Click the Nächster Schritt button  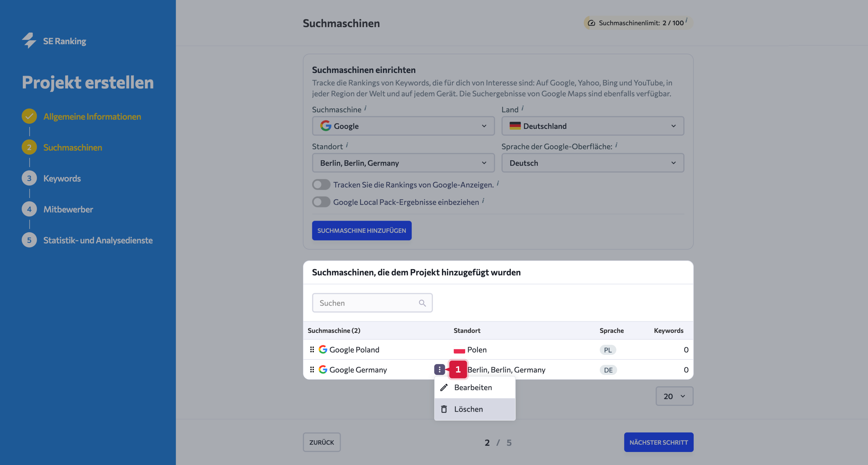point(659,442)
